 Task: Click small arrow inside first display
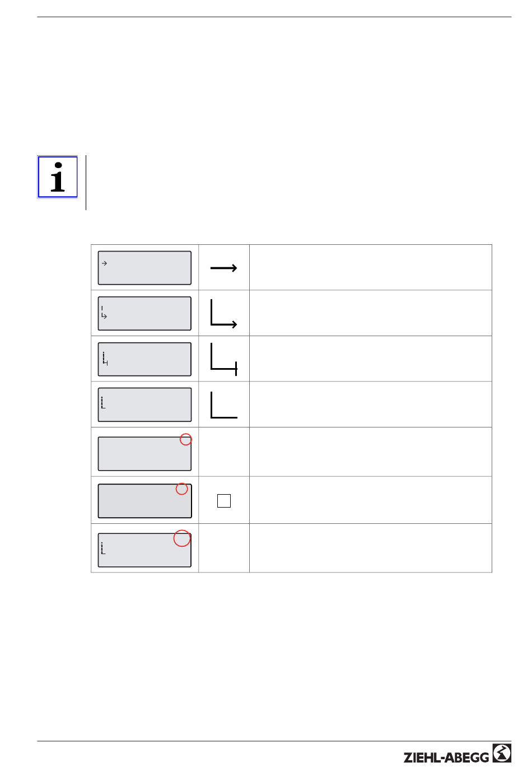pyautogui.click(x=104, y=263)
